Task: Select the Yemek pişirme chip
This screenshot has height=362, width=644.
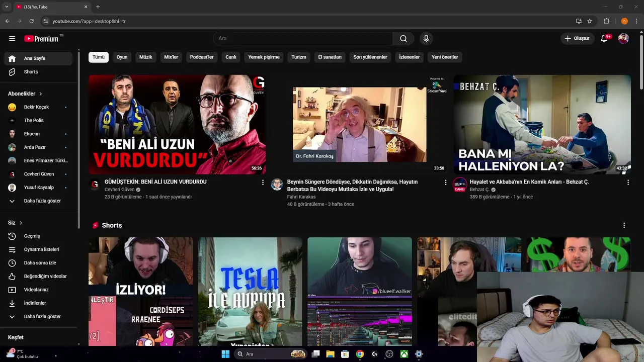Action: tap(264, 57)
